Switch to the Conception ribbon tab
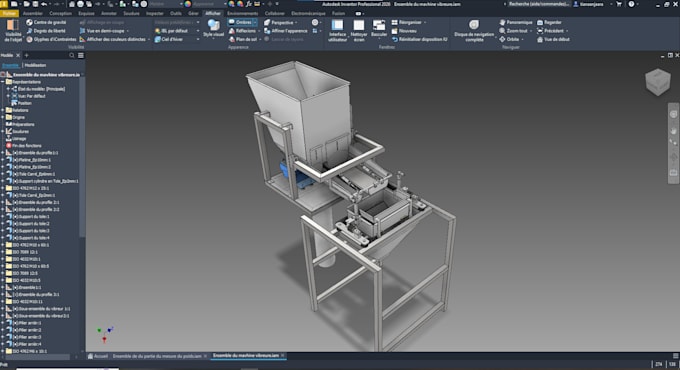 point(60,13)
